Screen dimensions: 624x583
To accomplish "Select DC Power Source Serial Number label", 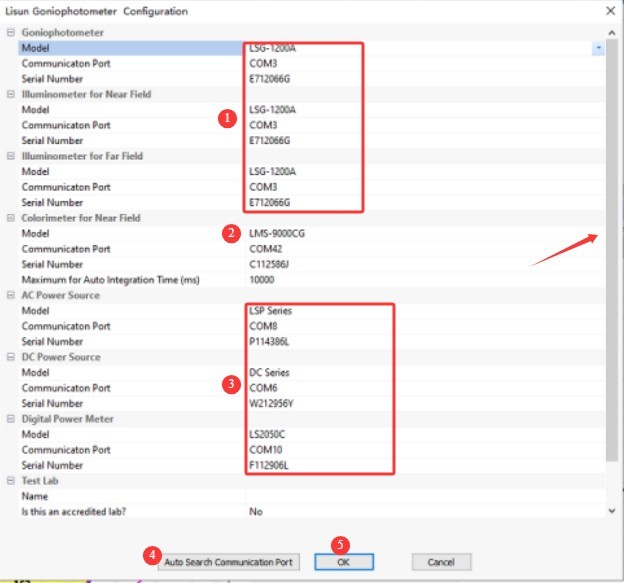I will (x=52, y=404).
